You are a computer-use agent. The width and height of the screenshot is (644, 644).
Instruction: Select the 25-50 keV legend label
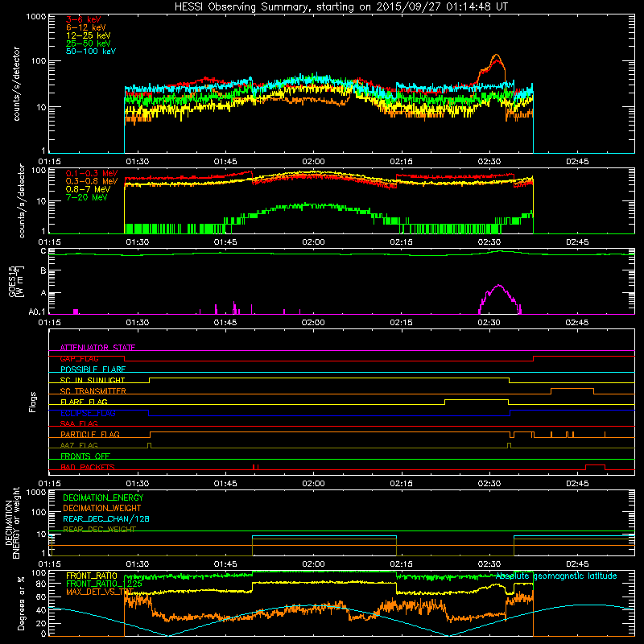pyautogui.click(x=89, y=43)
